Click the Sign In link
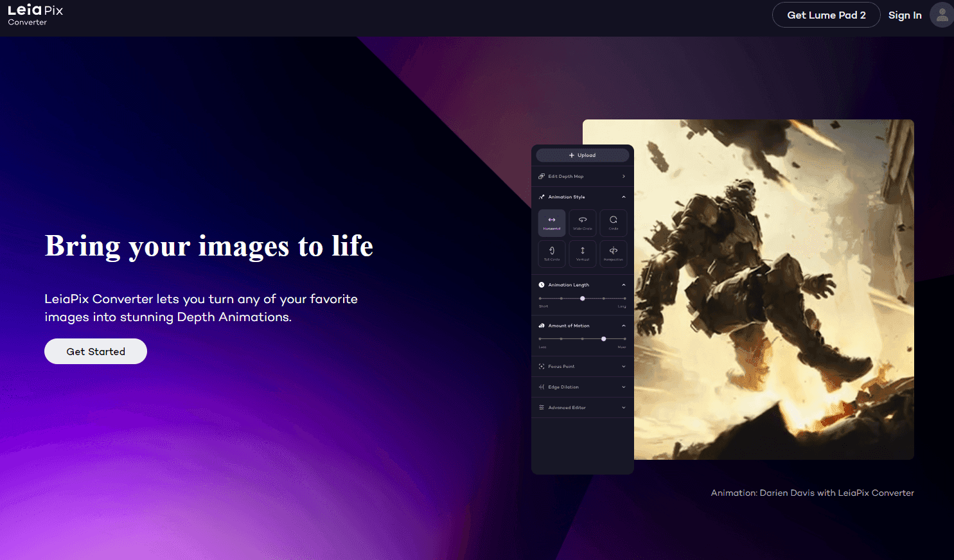 (x=905, y=15)
